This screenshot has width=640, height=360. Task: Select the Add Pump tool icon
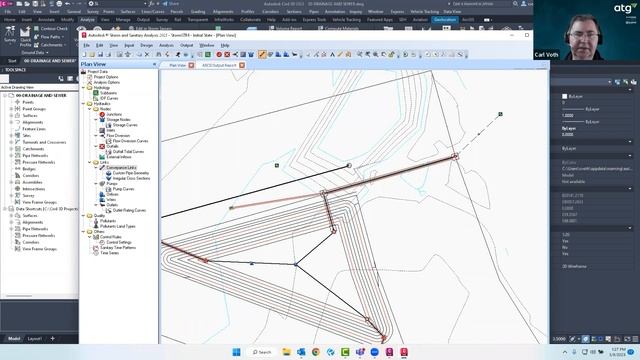click(x=270, y=54)
